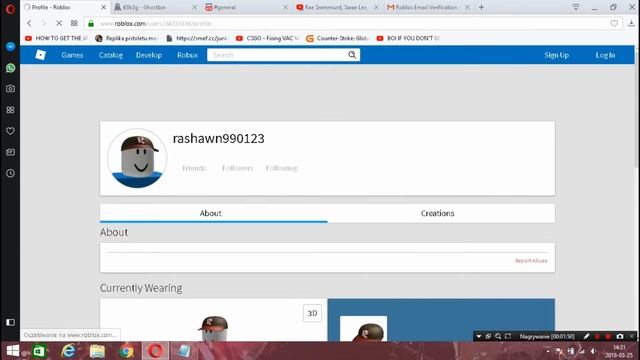Open history clock icon in sidebar
This screenshot has height=360, width=640.
[10, 173]
